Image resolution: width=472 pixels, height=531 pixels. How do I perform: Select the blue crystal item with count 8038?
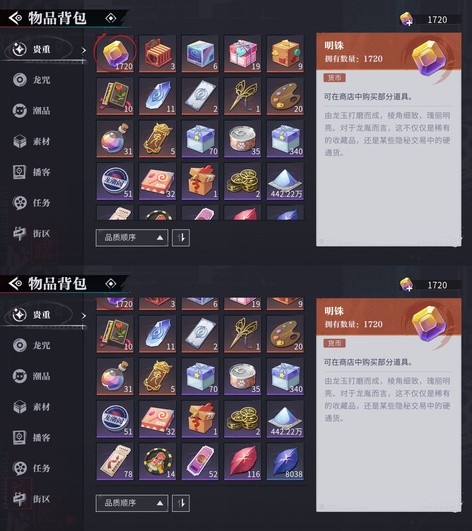[285, 462]
